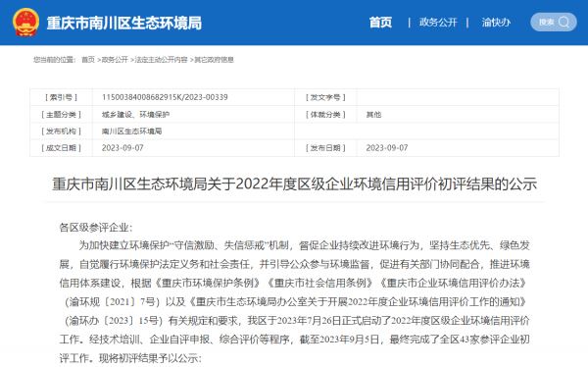Click the 主题分类 label cell
Image resolution: width=588 pixels, height=367 pixels.
coord(61,114)
